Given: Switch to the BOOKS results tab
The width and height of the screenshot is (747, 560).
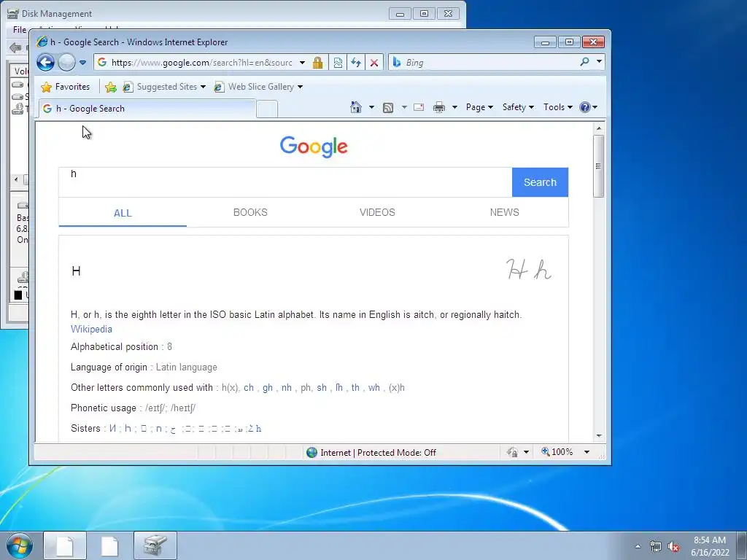Looking at the screenshot, I should (250, 212).
